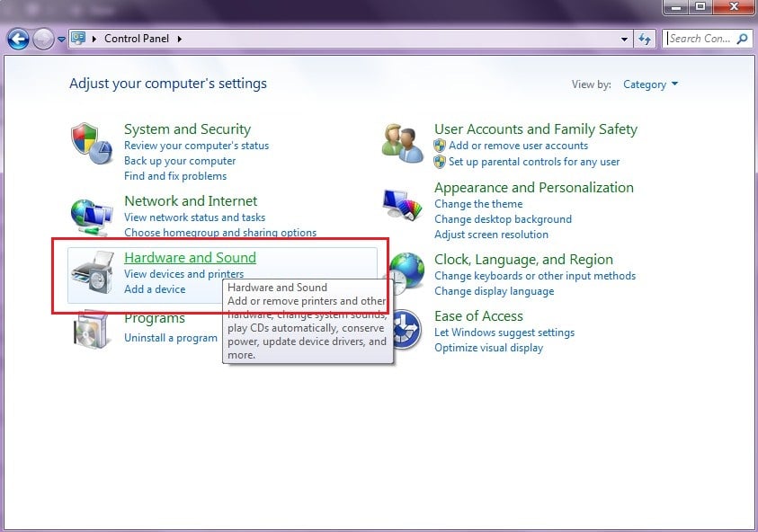The image size is (758, 532).
Task: Open View network status and tasks
Action: click(195, 217)
